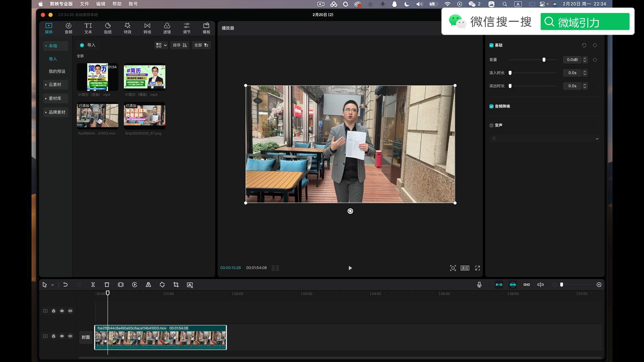Choose the pointer selection tool

pyautogui.click(x=45, y=285)
